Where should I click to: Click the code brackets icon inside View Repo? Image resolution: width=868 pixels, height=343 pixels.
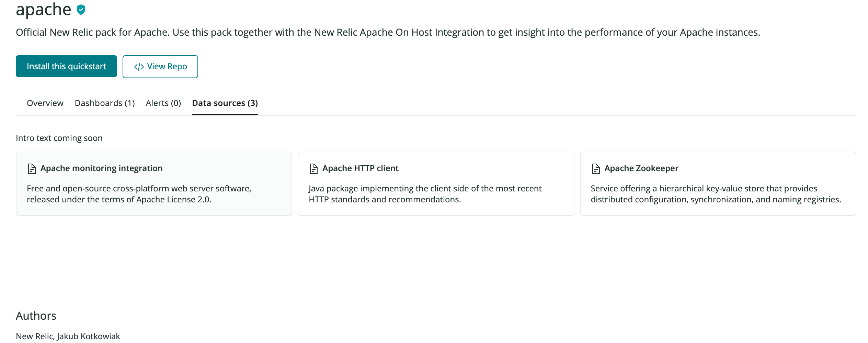[x=139, y=67]
